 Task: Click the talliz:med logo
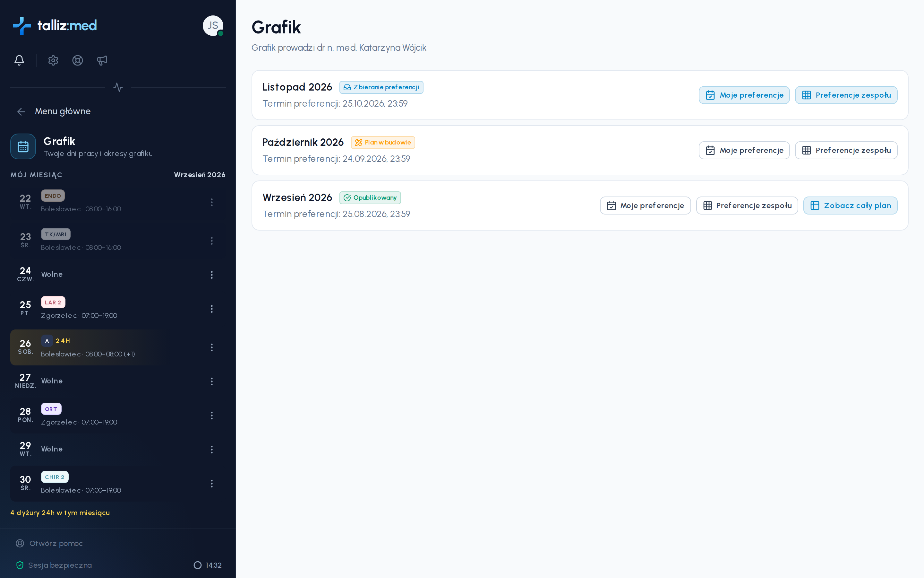[x=55, y=26]
